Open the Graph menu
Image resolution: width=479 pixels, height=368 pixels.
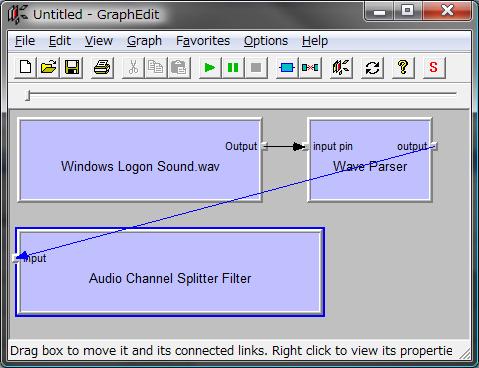(144, 41)
